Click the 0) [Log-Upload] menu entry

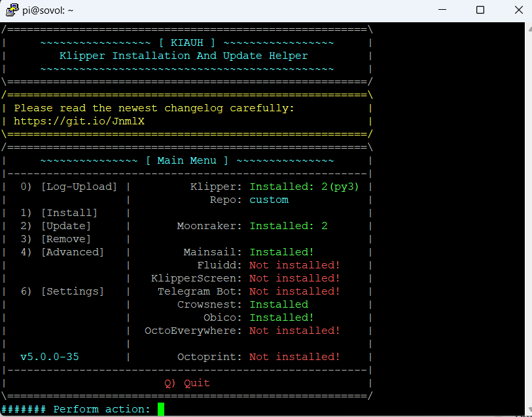coord(69,187)
